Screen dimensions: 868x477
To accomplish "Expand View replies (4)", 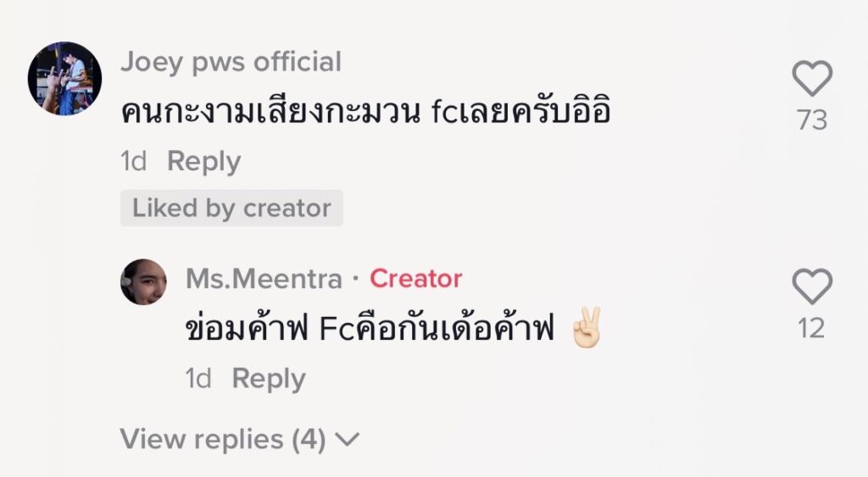I will [223, 439].
